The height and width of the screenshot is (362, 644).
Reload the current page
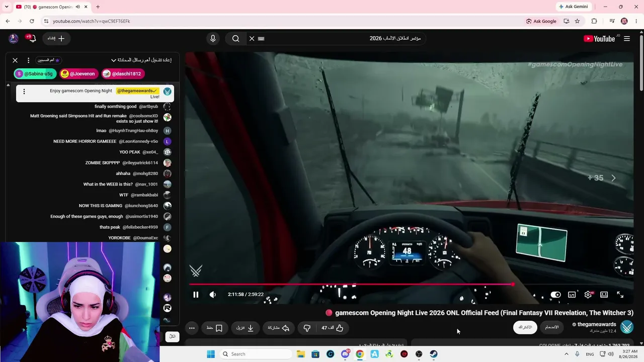[x=32, y=21]
